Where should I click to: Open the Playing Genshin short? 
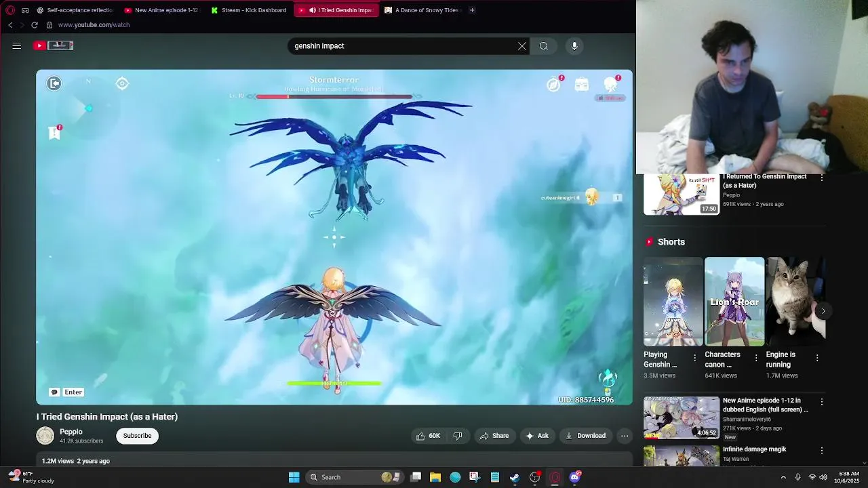[x=673, y=302]
